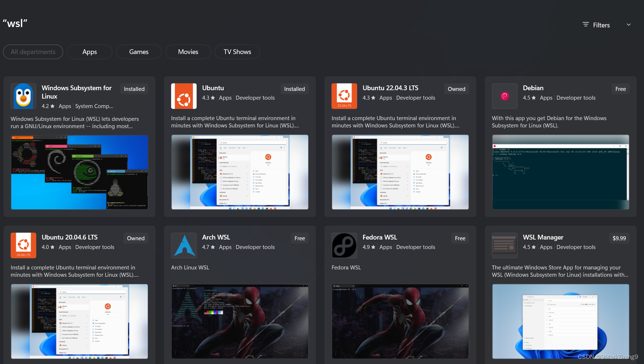Click the Fedora WSL title
This screenshot has width=644, height=364.
point(380,237)
